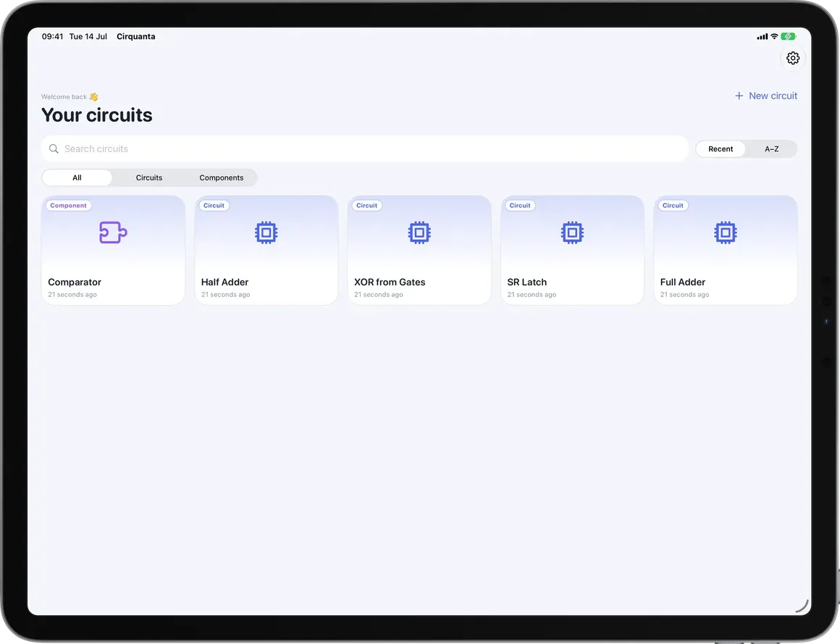This screenshot has height=644, width=840.
Task: Open the settings gear icon
Action: [x=793, y=58]
